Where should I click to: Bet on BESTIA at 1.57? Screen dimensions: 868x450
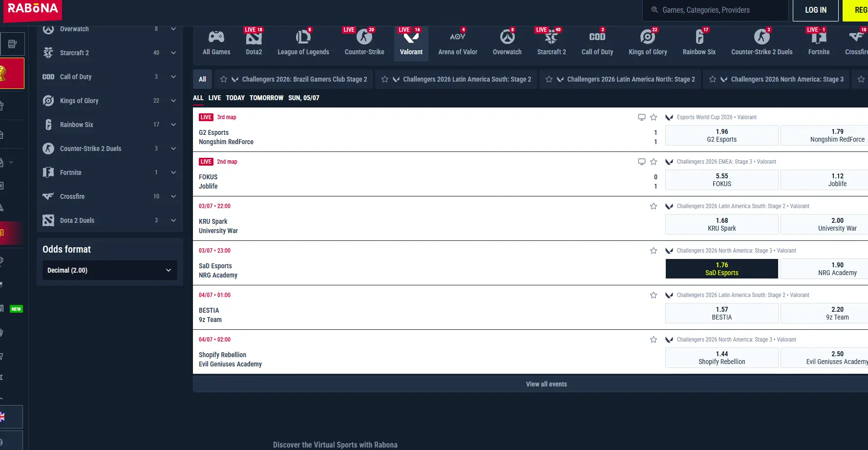coord(722,313)
